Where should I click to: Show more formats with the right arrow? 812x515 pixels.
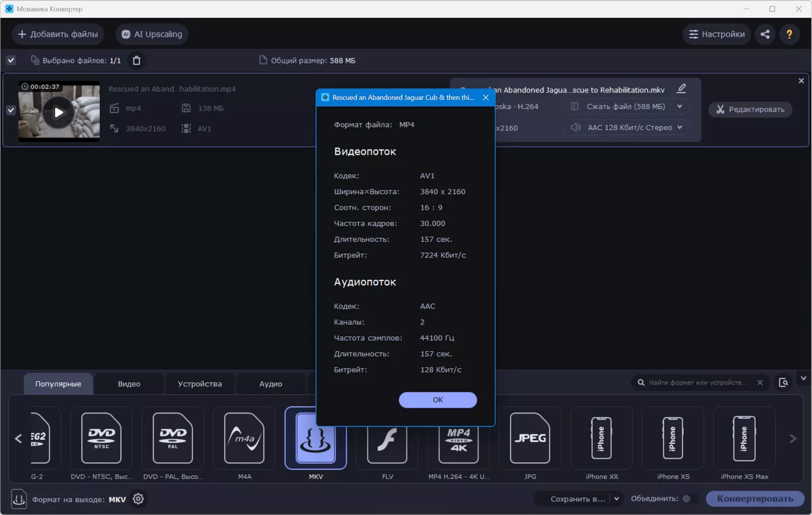(x=793, y=438)
